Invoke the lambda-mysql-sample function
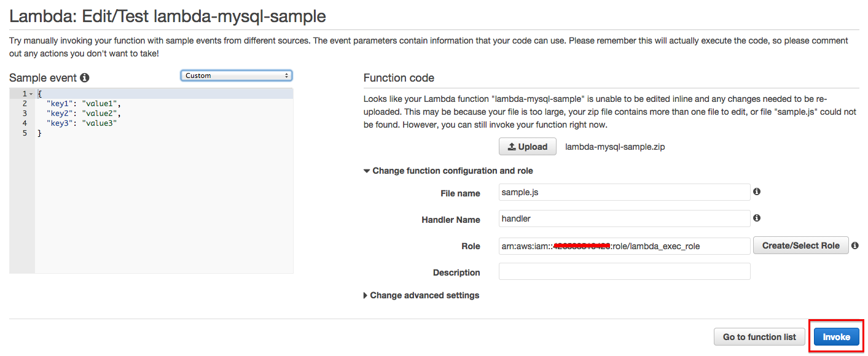Viewport: 868px width, 356px height. pyautogui.click(x=836, y=336)
